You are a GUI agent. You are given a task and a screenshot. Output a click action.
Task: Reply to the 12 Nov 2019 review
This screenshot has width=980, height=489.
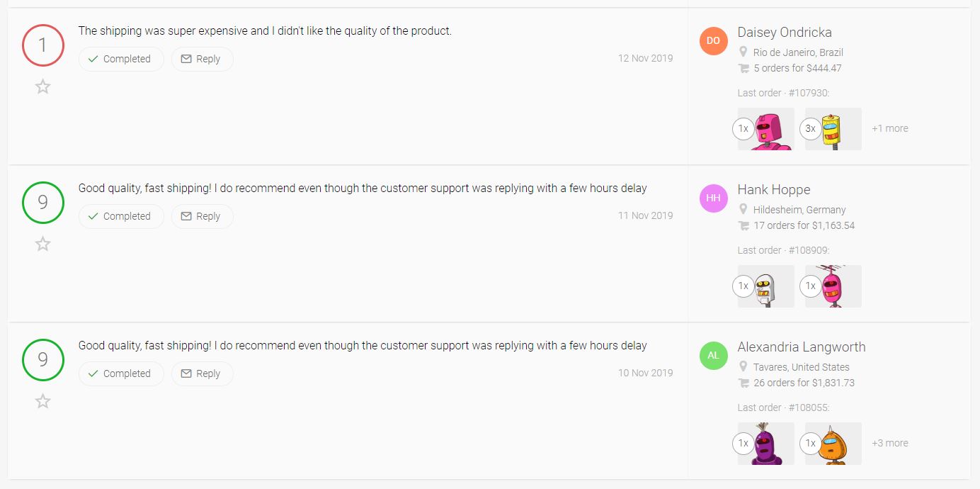click(202, 59)
